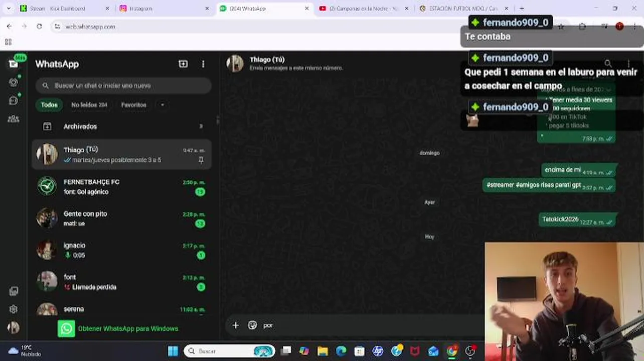Click the Archivados box icon
644x361 pixels.
click(47, 127)
